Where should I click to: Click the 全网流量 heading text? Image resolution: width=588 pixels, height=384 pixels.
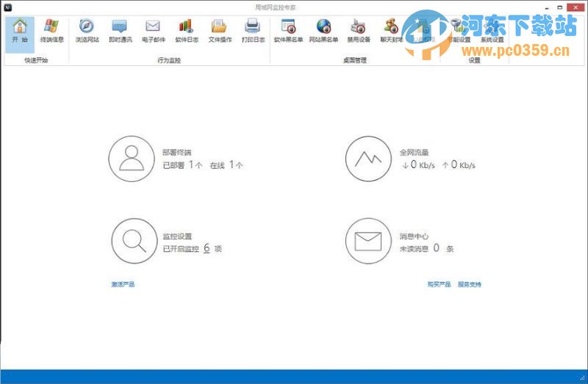pos(414,153)
